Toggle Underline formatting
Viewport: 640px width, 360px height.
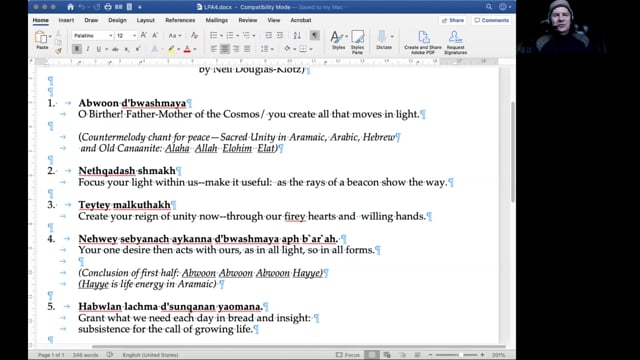click(98, 49)
